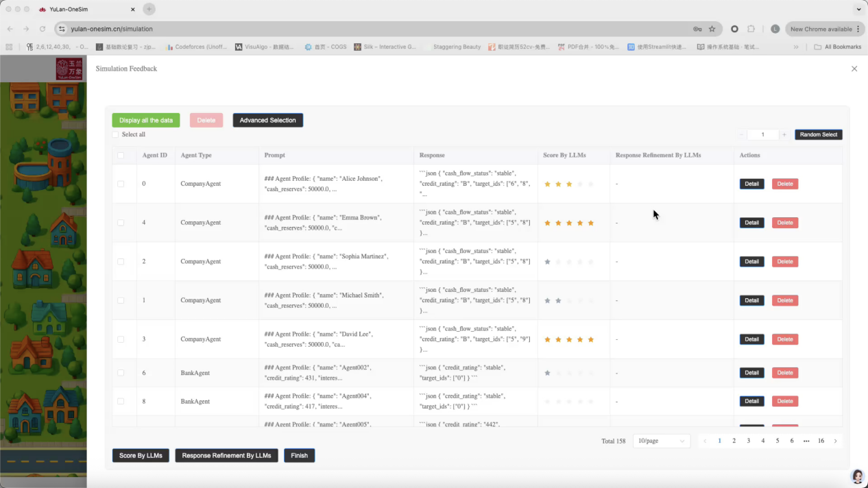This screenshot has width=868, height=488.
Task: Jump to page 16 in pagination
Action: pyautogui.click(x=821, y=441)
